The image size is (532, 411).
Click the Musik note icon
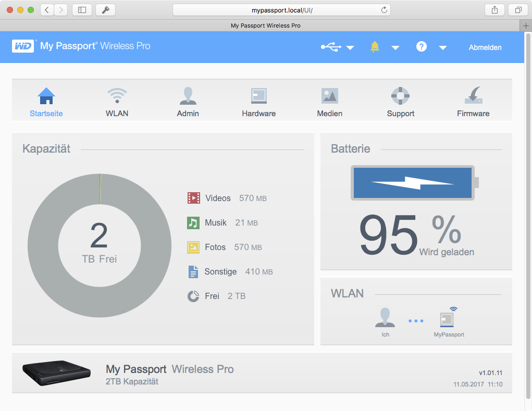coord(193,223)
